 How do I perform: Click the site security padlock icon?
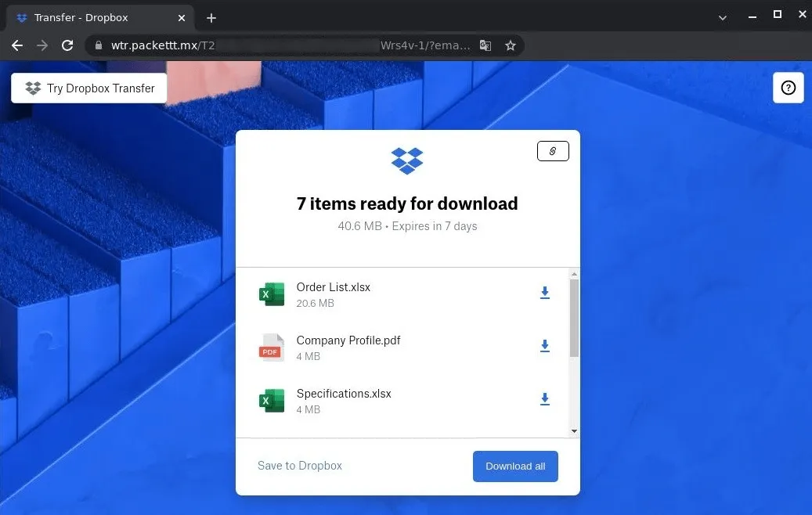(99, 45)
